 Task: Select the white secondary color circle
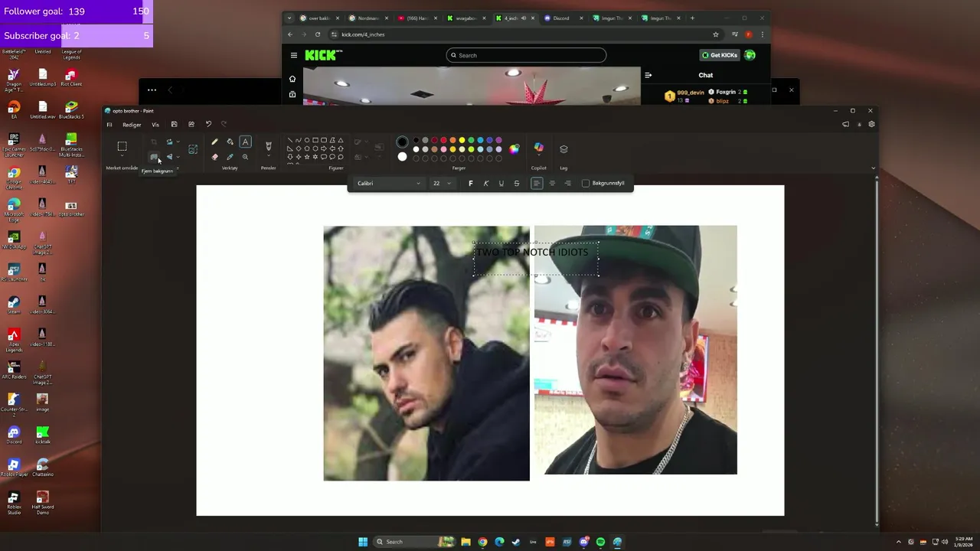402,157
